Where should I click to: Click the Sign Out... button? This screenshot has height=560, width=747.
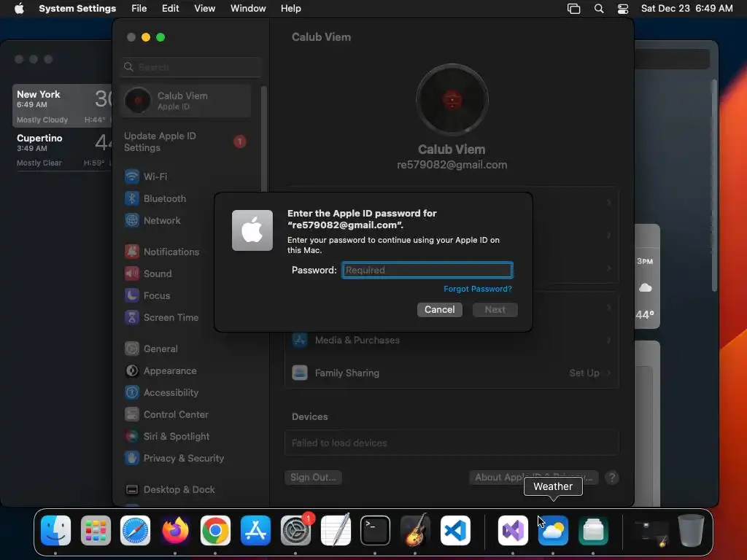click(x=313, y=477)
